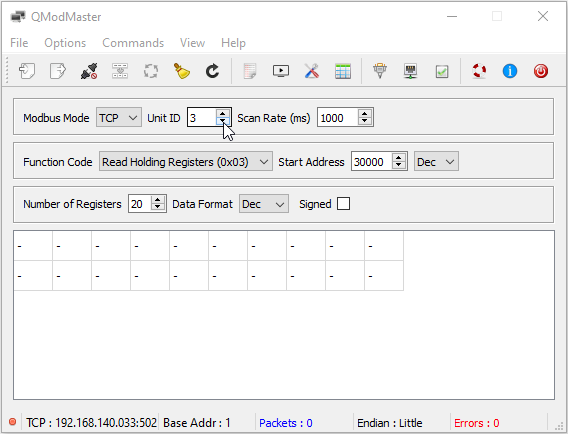Open the Commands menu
568x434 pixels.
point(133,43)
